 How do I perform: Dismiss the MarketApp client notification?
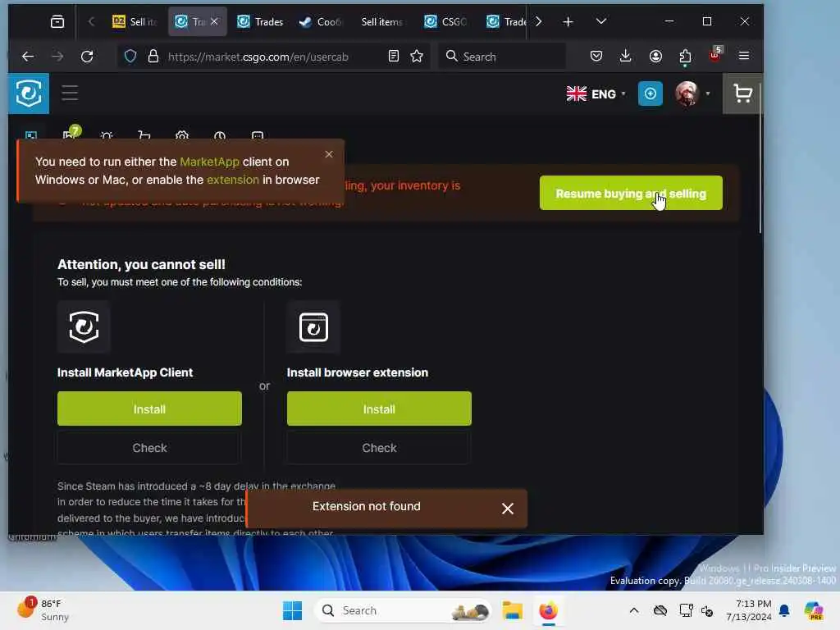point(329,154)
